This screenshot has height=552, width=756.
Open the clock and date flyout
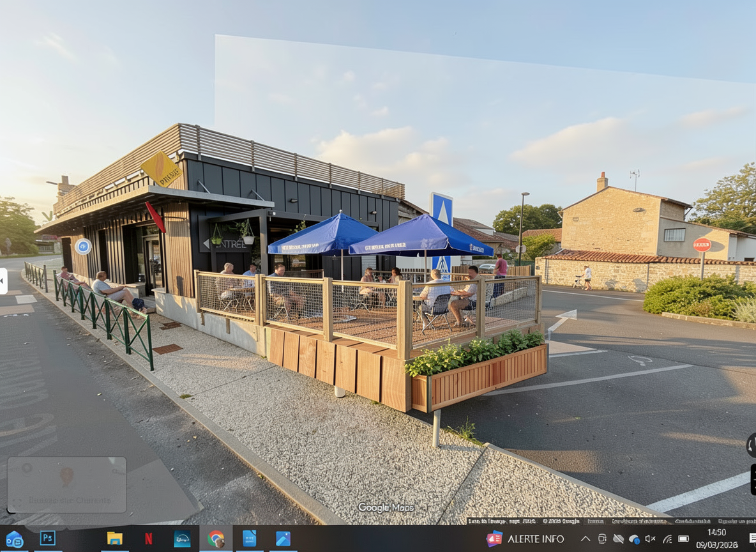[x=716, y=539]
